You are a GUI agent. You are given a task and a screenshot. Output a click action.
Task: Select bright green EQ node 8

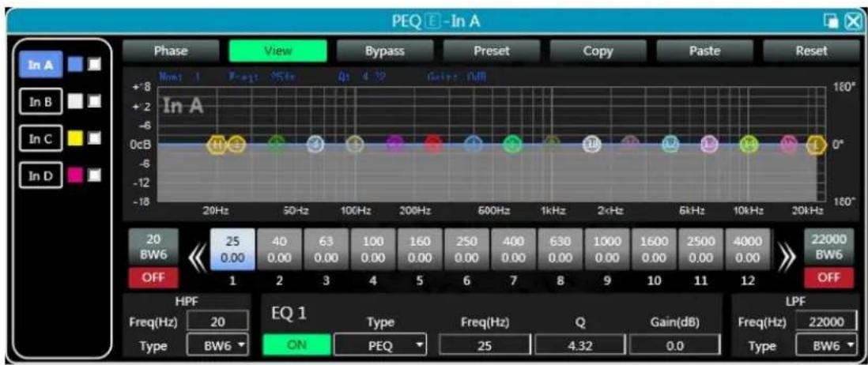[x=512, y=145]
